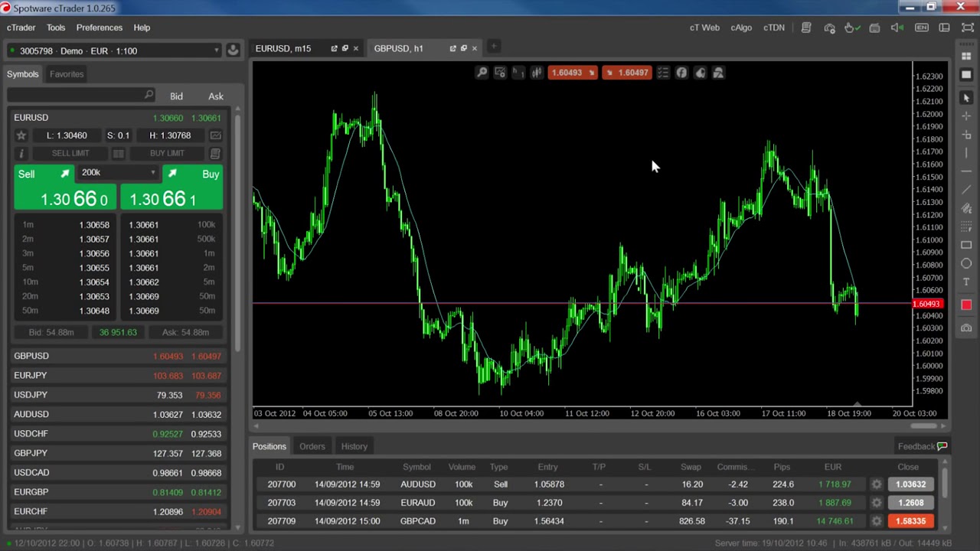The height and width of the screenshot is (551, 980).
Task: Open settings gear for AUDUSD position
Action: tap(877, 484)
